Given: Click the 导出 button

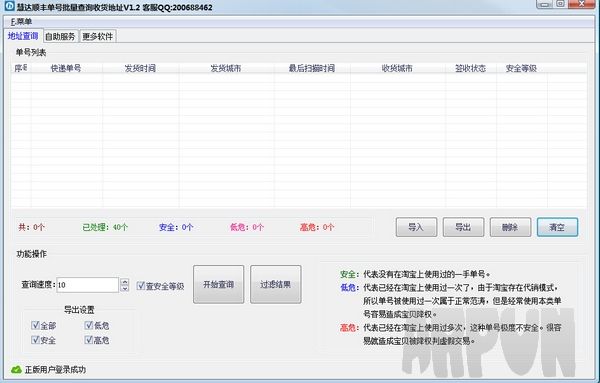Looking at the screenshot, I should [463, 227].
